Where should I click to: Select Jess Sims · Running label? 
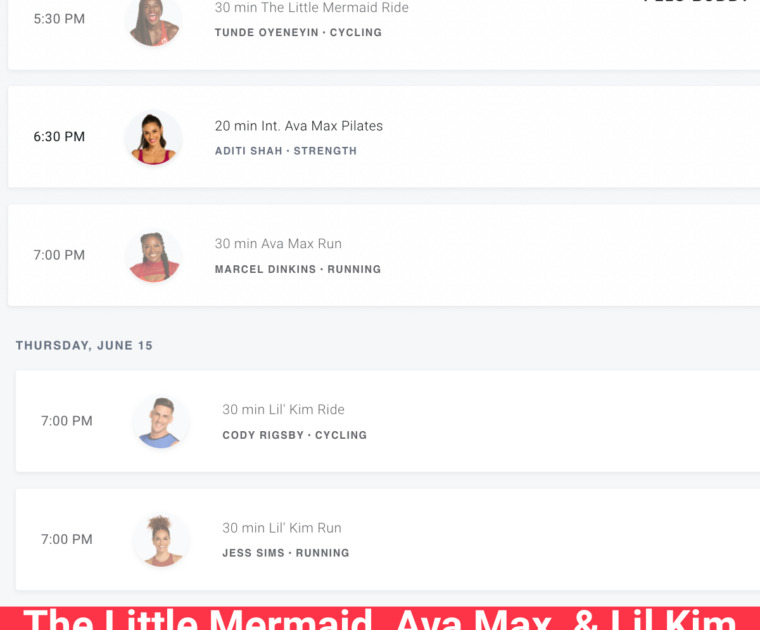(x=285, y=553)
